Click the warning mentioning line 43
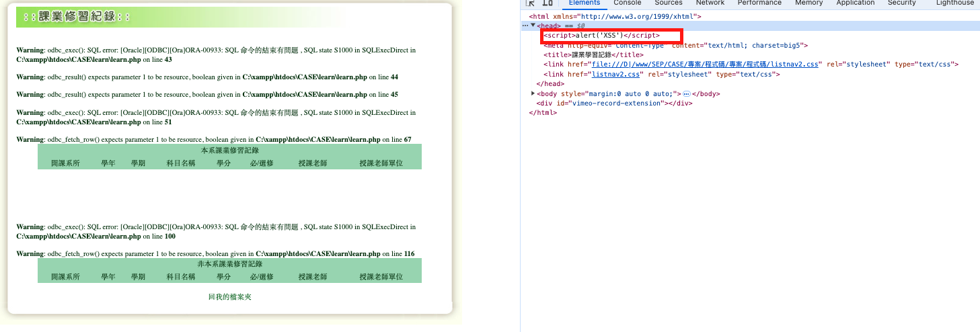980x332 pixels. tap(216, 54)
